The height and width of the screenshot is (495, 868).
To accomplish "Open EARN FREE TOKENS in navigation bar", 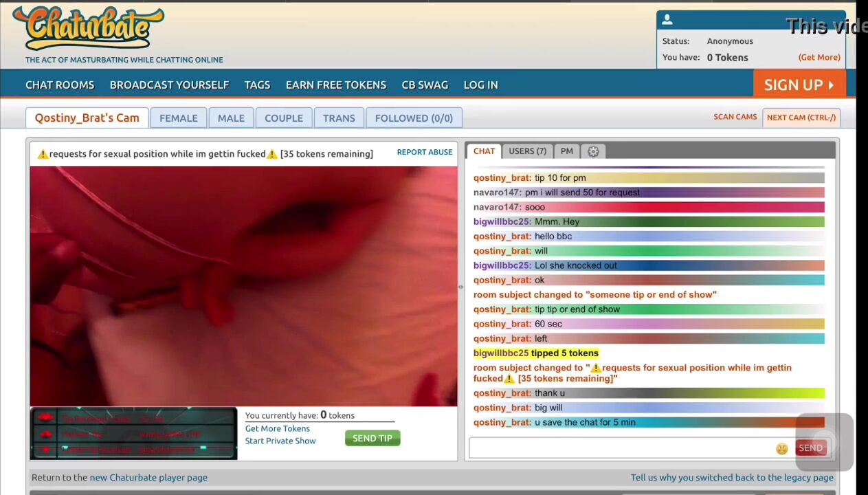I will coord(335,85).
